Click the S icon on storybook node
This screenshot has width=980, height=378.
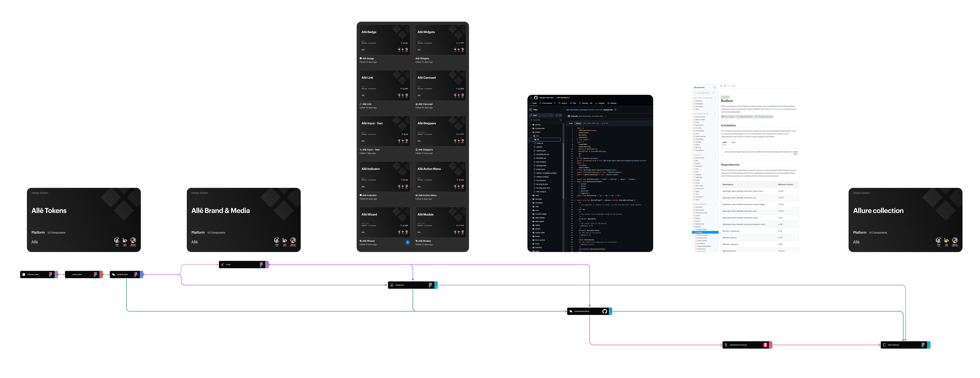726,345
